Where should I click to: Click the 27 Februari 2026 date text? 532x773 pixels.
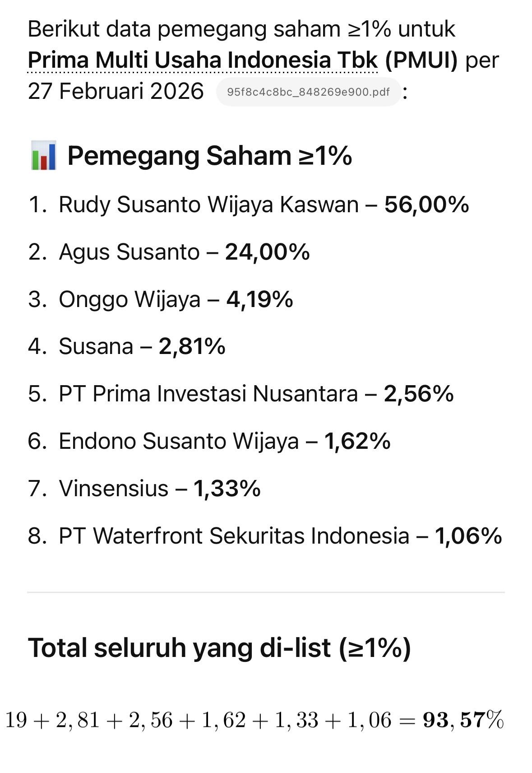coord(116,91)
